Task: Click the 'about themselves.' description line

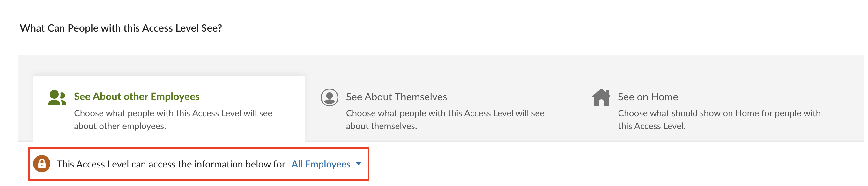Action: [382, 126]
